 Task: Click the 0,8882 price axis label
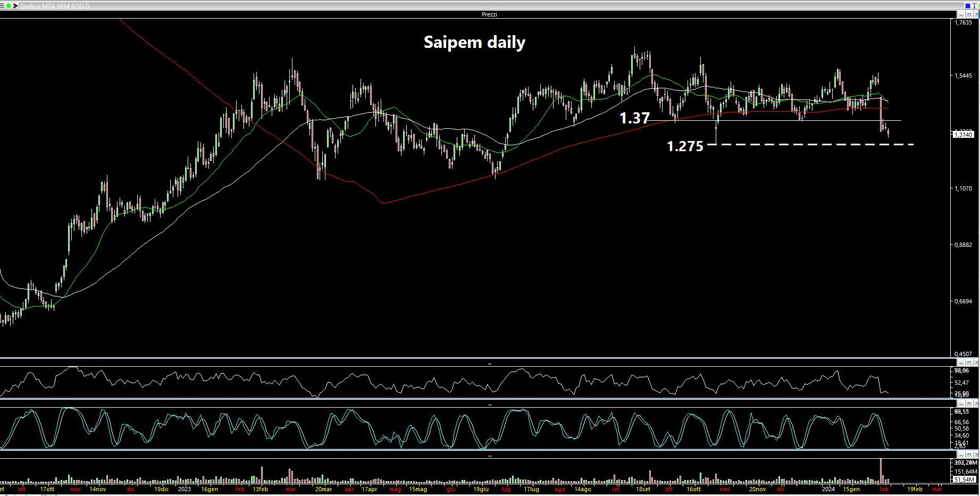click(x=963, y=245)
